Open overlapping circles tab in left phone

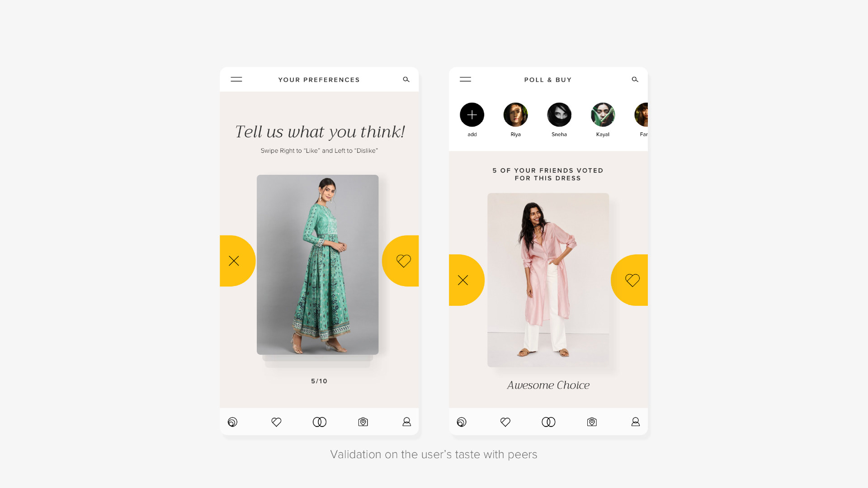pyautogui.click(x=320, y=422)
